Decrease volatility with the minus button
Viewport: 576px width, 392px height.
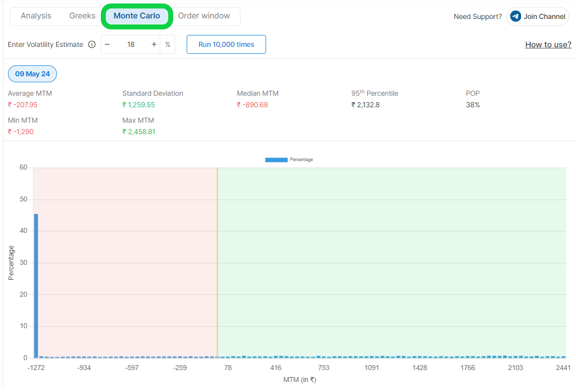pos(107,44)
